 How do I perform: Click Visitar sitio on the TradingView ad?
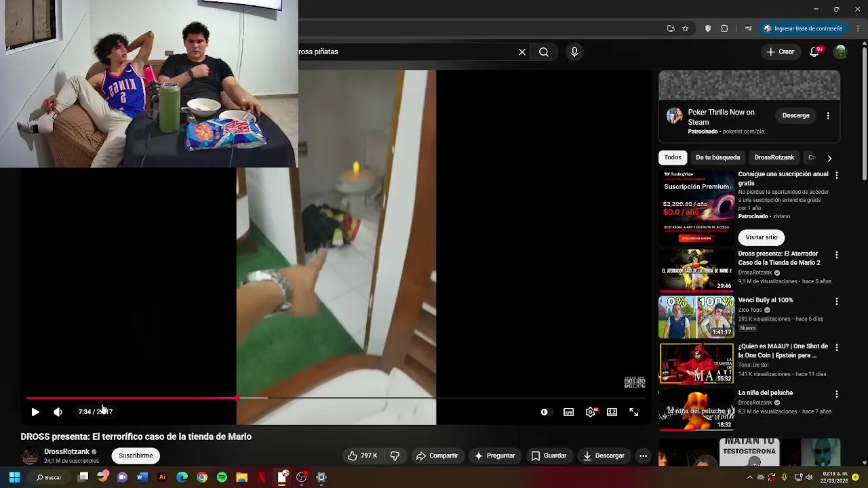point(762,237)
